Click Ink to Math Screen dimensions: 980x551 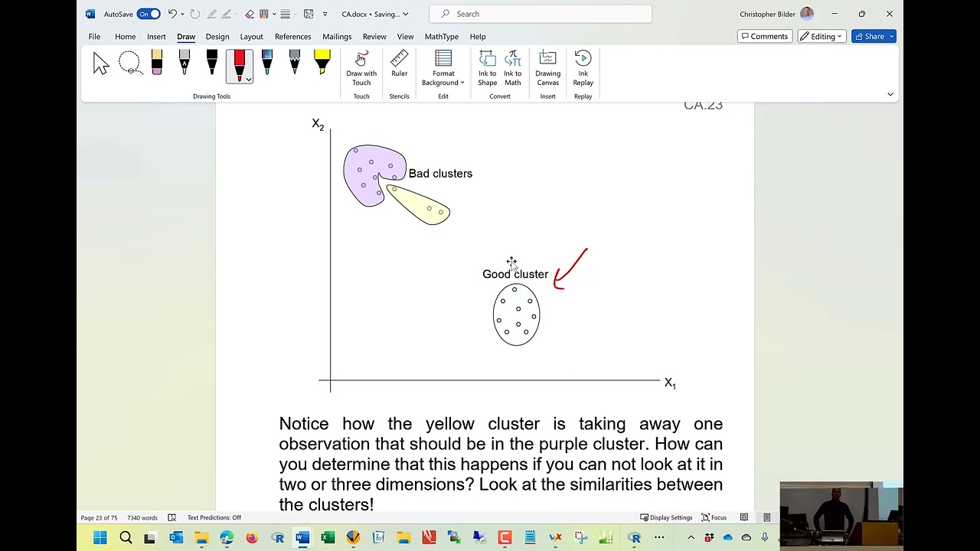point(513,69)
